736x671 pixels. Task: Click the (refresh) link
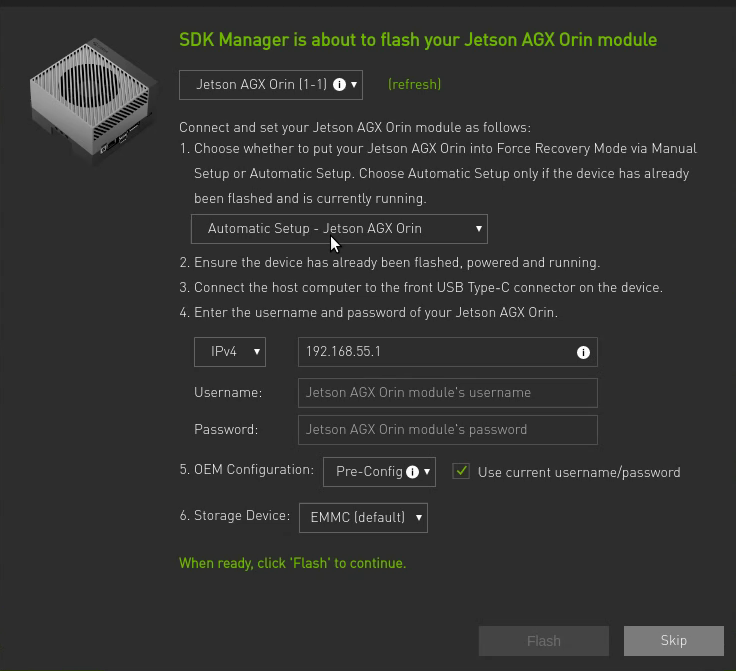point(414,84)
